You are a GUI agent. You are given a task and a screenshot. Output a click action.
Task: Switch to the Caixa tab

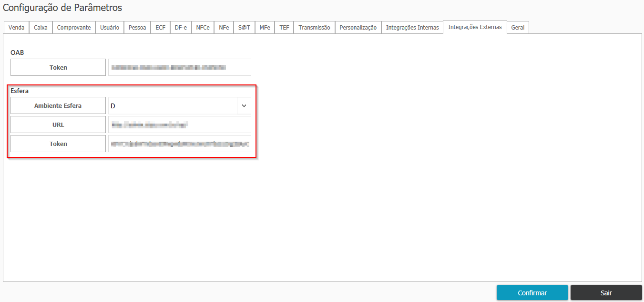[x=41, y=28]
